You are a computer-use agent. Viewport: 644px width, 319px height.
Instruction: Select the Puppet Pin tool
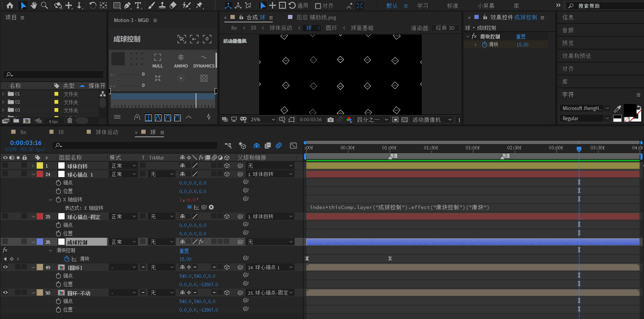(199, 5)
